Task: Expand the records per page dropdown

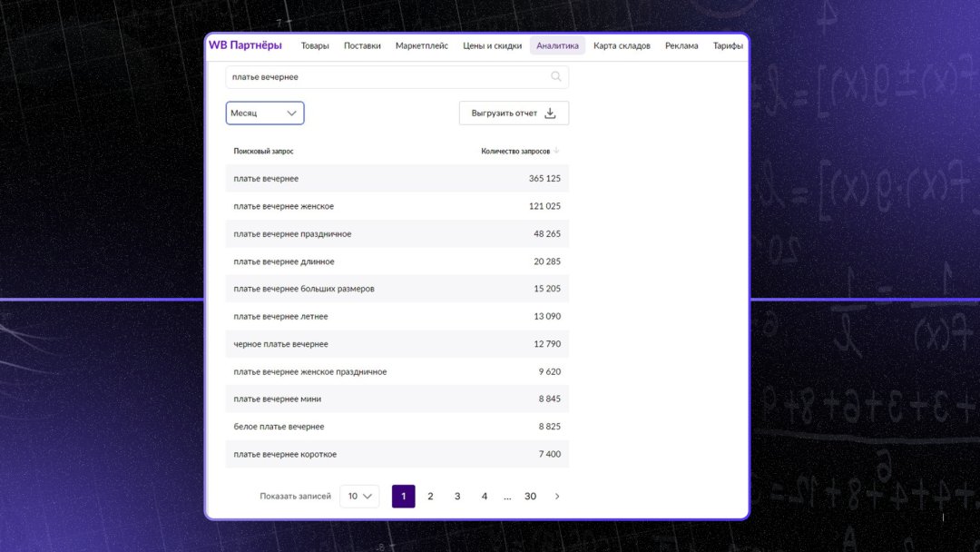Action: tap(359, 497)
